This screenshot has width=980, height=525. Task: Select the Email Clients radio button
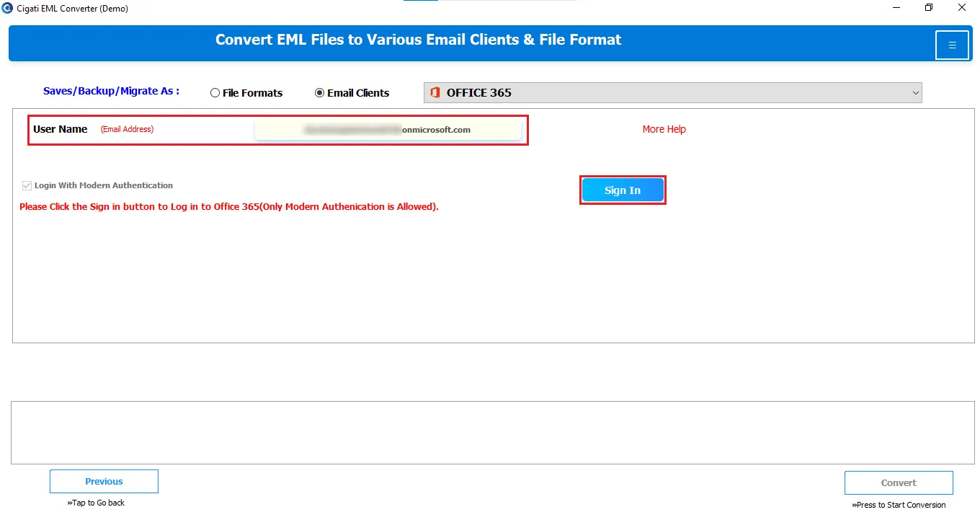(x=320, y=93)
